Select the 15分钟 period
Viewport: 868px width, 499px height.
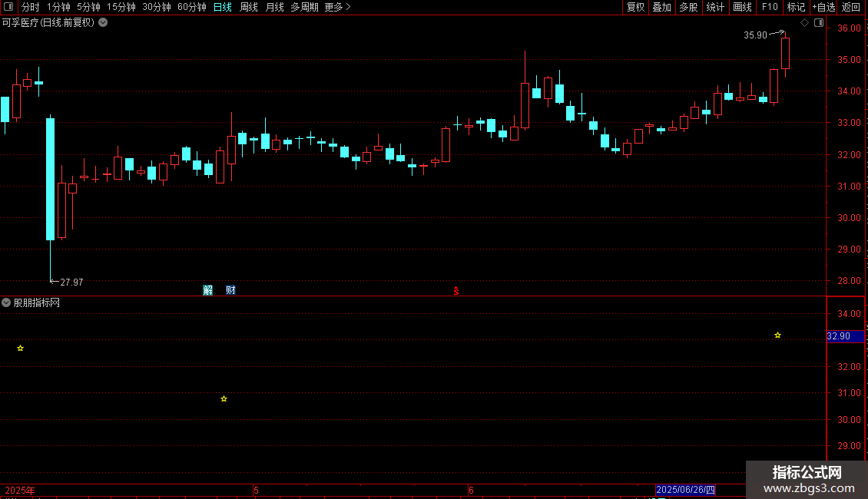[x=121, y=7]
